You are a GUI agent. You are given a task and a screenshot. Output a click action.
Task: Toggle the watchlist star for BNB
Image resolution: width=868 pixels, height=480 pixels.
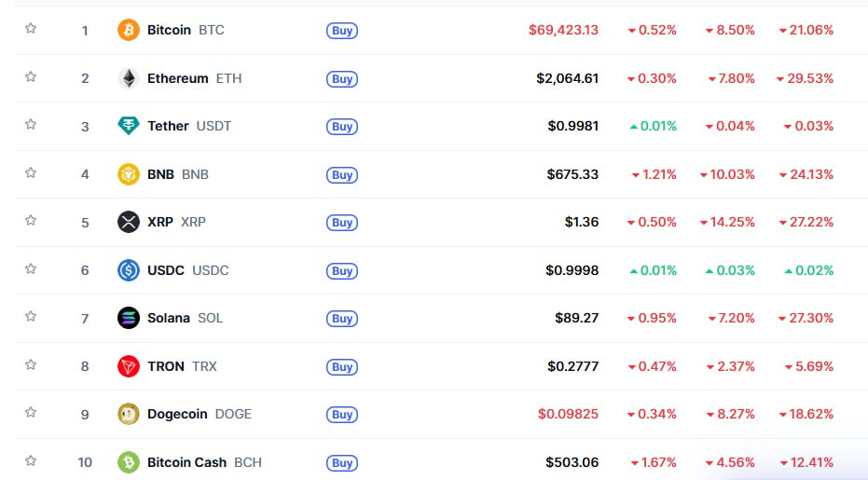[31, 172]
